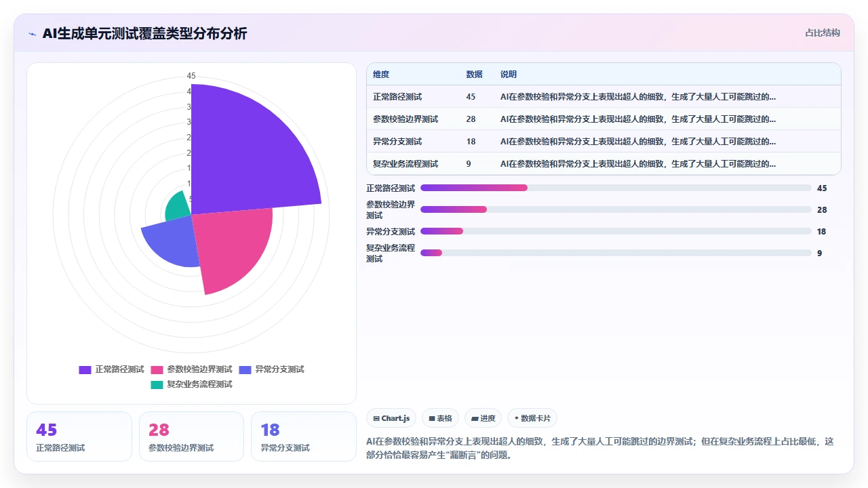
Task: Click the teal 复杂业务流程测试 chart segment
Action: (x=178, y=206)
